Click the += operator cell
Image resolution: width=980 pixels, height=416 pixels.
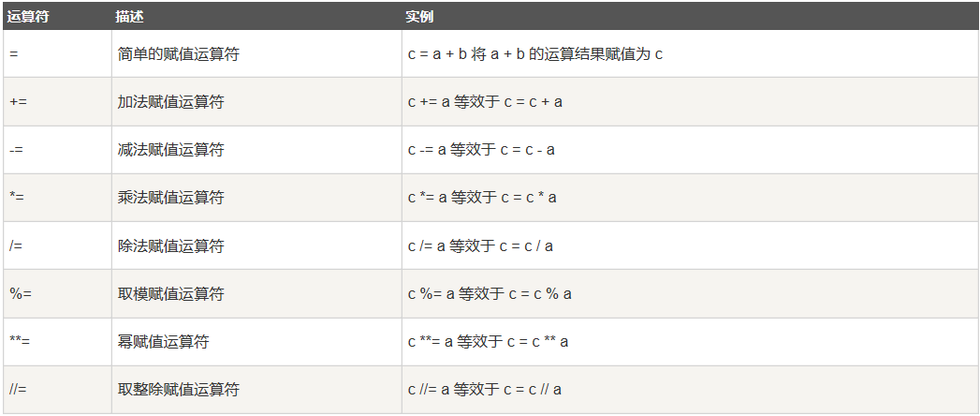click(17, 102)
